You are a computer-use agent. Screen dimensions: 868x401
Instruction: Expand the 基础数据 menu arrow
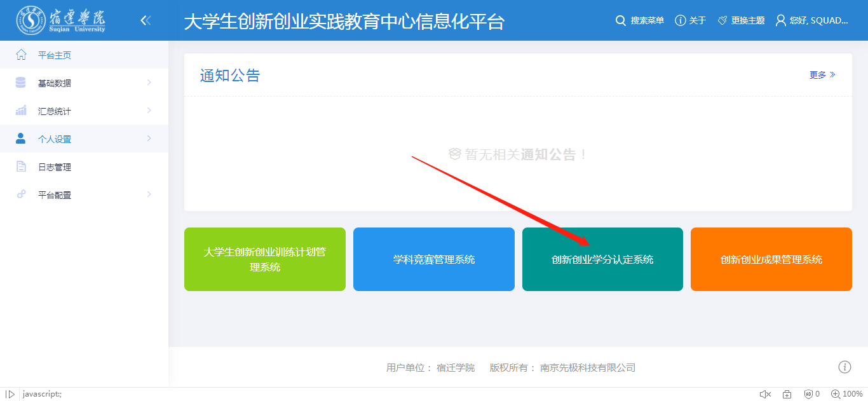pos(149,83)
